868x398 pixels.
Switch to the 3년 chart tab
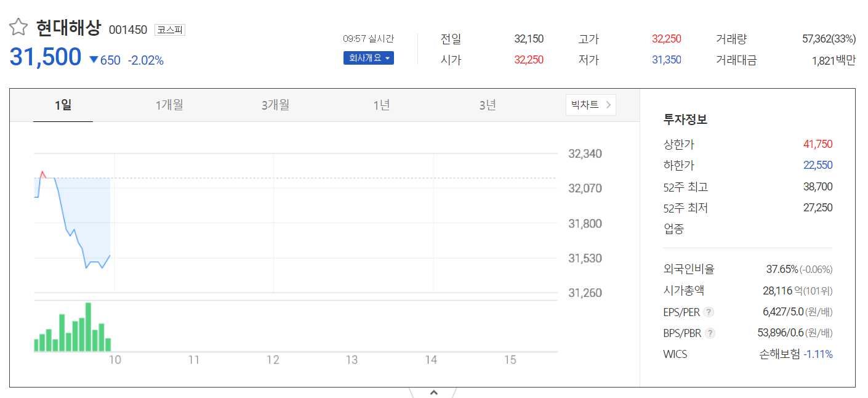point(488,105)
